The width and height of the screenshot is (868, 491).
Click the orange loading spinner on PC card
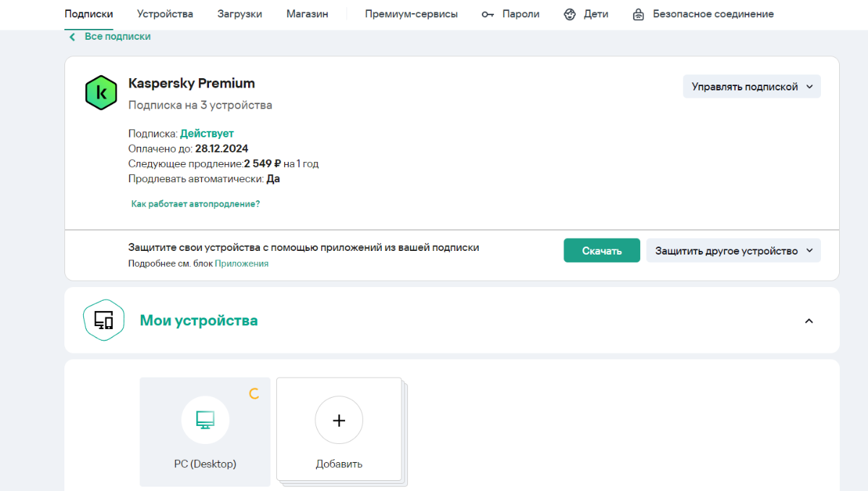tap(254, 394)
